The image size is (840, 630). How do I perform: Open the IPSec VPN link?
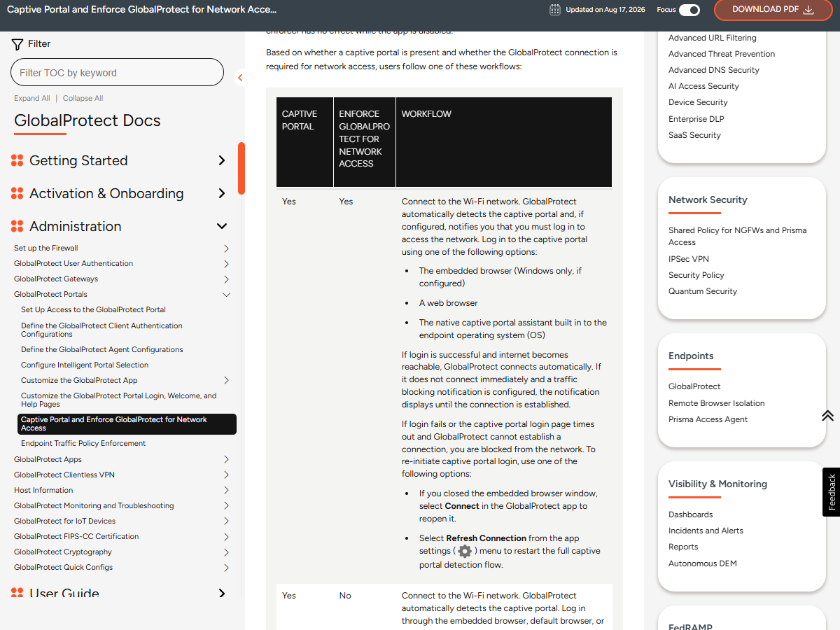point(689,259)
